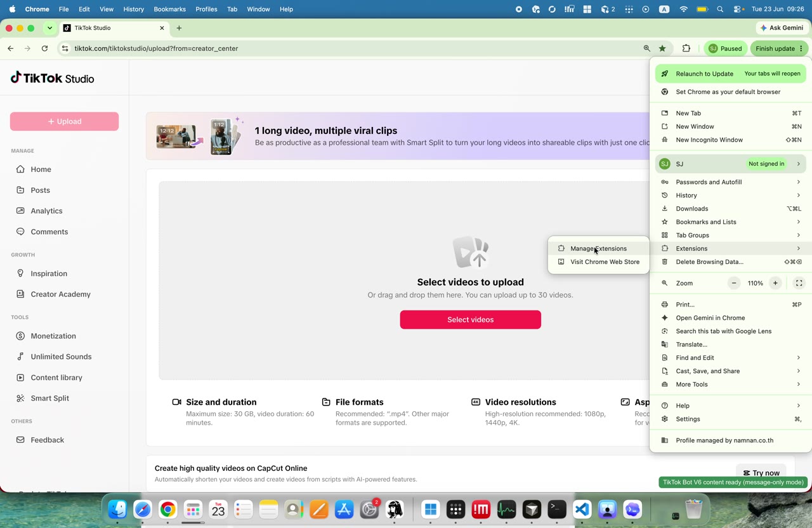Click the zoom magnifier icon in address bar
The height and width of the screenshot is (528, 812).
[x=646, y=48]
